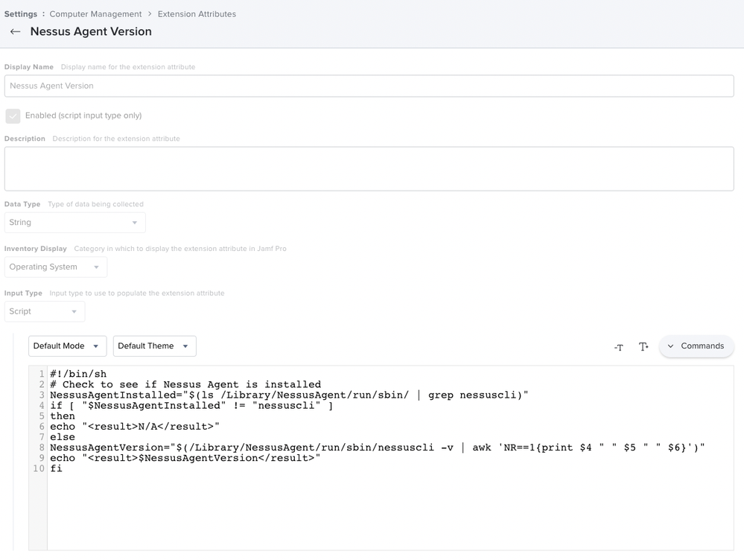Open the Data Type String dropdown
Image resolution: width=744 pixels, height=560 pixels.
point(75,223)
